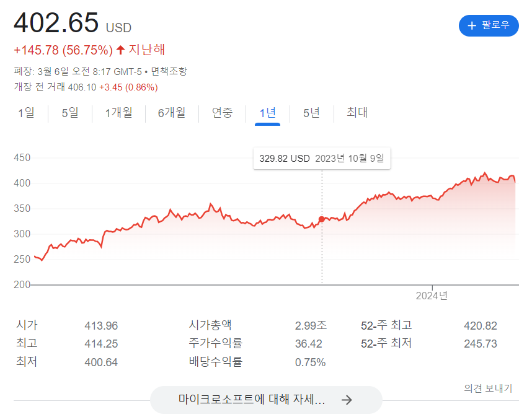Click the 의견 보내기 feedback link
532x417 pixels.
point(488,388)
